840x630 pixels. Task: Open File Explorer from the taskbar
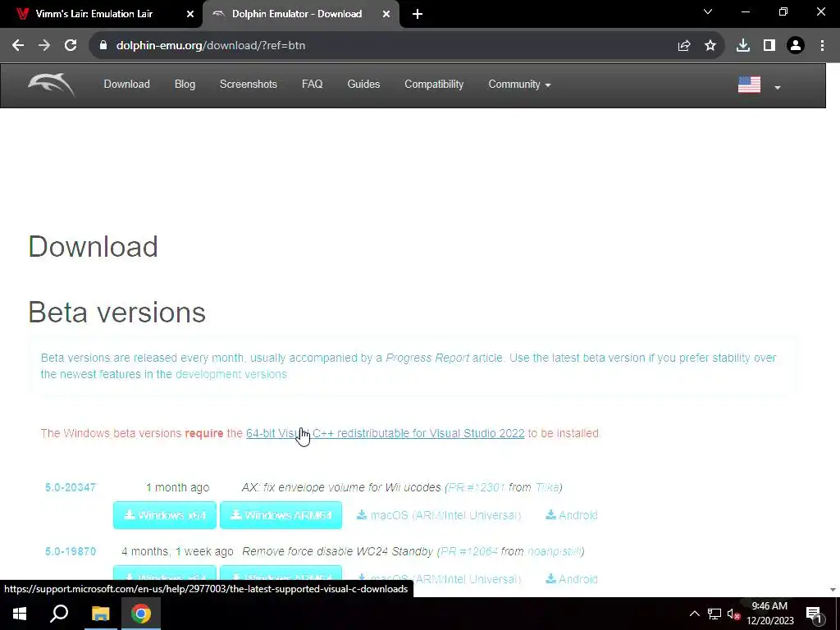click(x=100, y=614)
